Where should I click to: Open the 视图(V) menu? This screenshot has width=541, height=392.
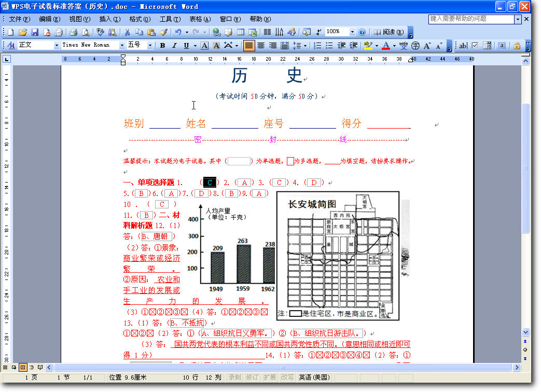(80, 19)
